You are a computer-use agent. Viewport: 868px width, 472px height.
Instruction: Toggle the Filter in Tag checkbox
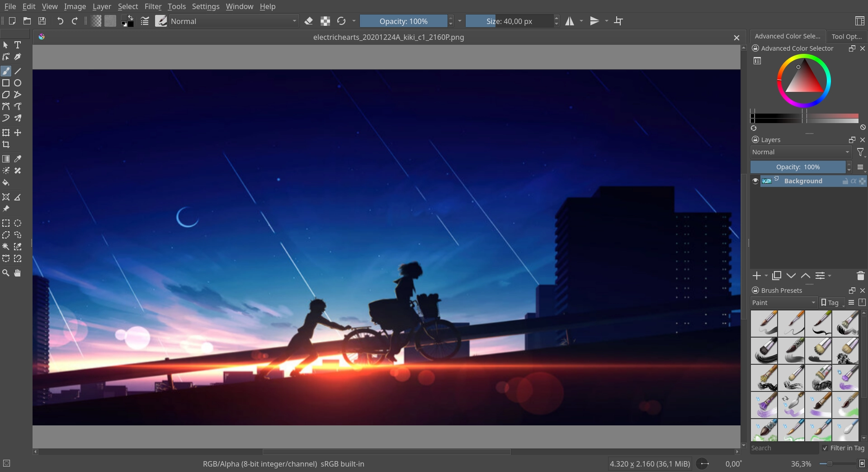click(825, 448)
